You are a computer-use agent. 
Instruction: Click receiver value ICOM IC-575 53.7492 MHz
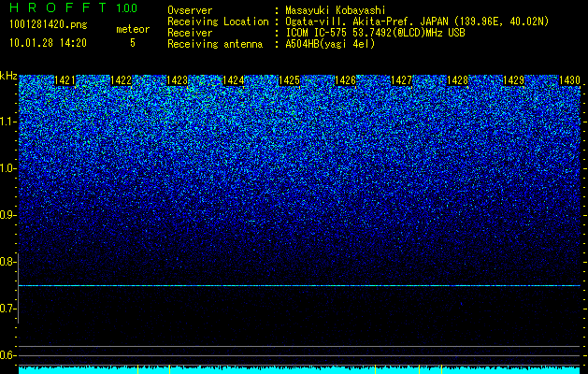point(375,33)
